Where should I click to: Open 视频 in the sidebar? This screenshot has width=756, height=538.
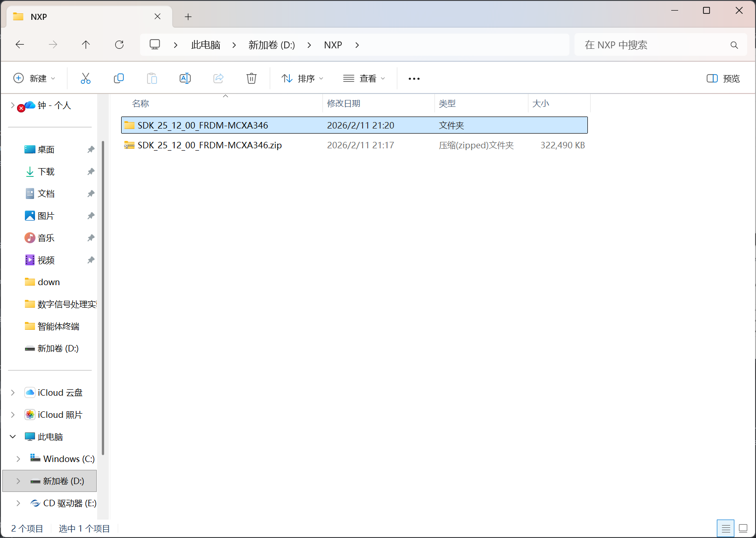(46, 260)
